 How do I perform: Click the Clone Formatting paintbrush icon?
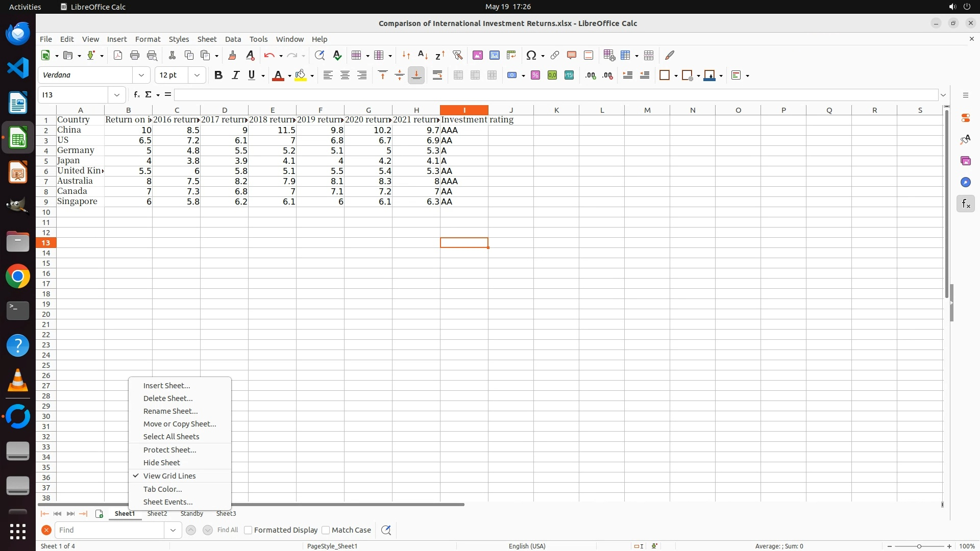(x=232, y=55)
